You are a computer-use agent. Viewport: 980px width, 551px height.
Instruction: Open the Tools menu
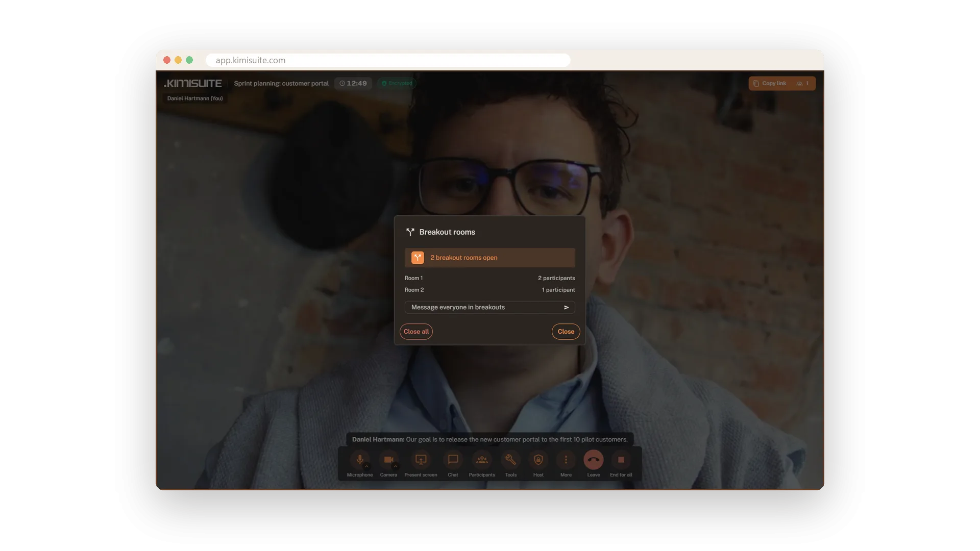pos(510,460)
